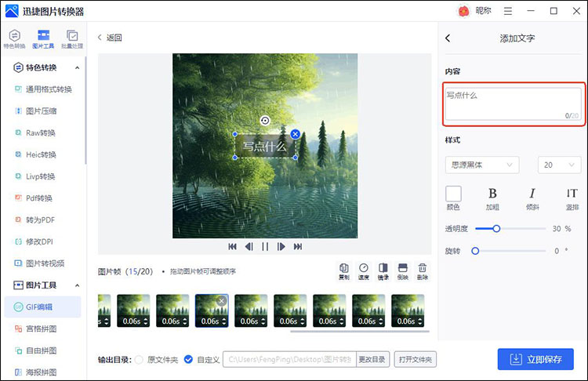Select GIF编辑 in the sidebar

(x=42, y=307)
